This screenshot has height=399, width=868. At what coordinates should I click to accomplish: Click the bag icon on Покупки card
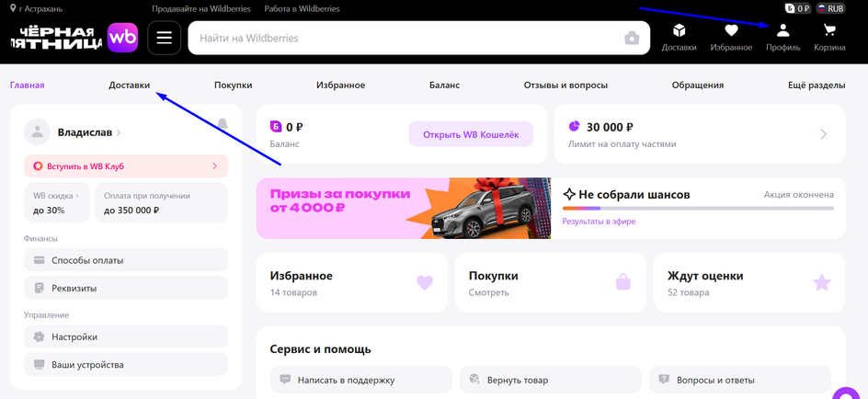point(623,283)
